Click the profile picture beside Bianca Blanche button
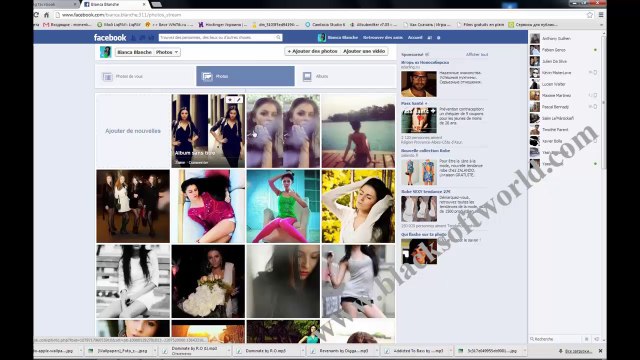Screen dimensions: 640x360 [105, 52]
